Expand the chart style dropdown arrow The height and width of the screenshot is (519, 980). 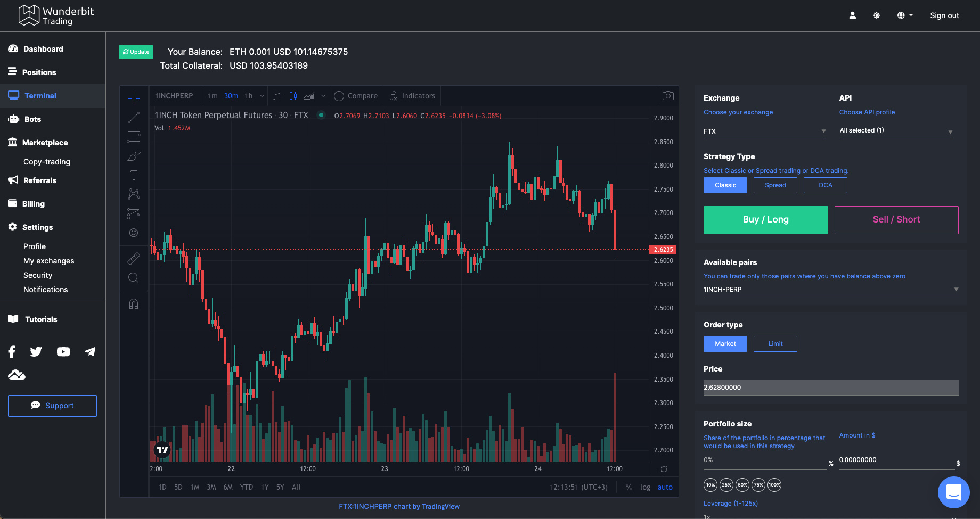(x=323, y=96)
